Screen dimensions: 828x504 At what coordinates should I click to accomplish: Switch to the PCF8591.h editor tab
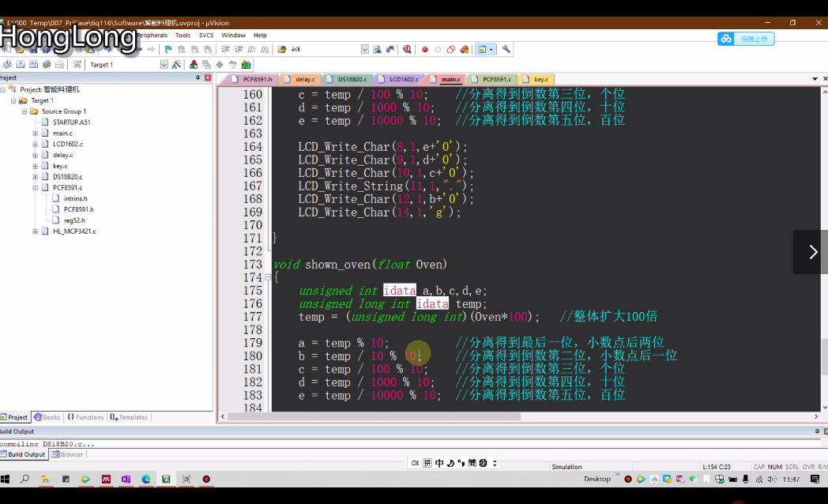252,79
